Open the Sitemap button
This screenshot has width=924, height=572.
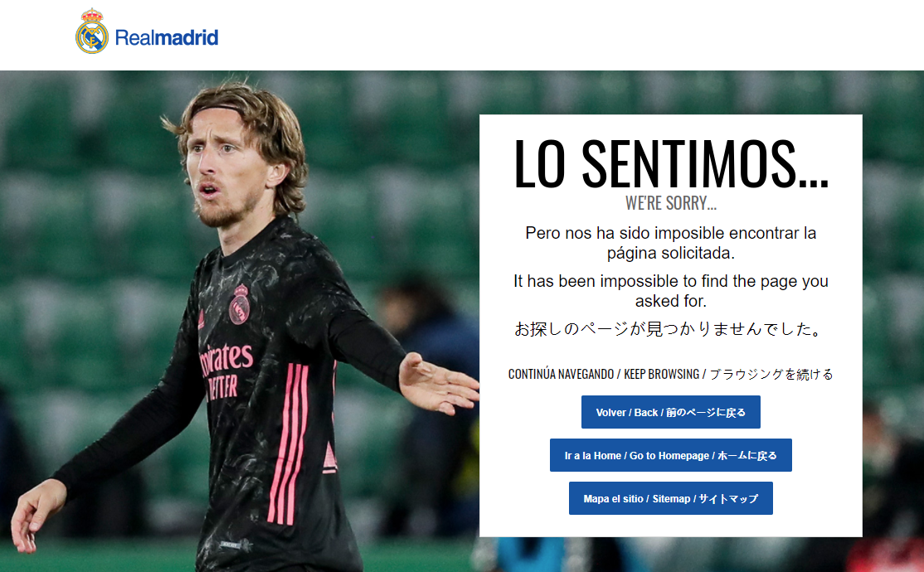point(671,498)
